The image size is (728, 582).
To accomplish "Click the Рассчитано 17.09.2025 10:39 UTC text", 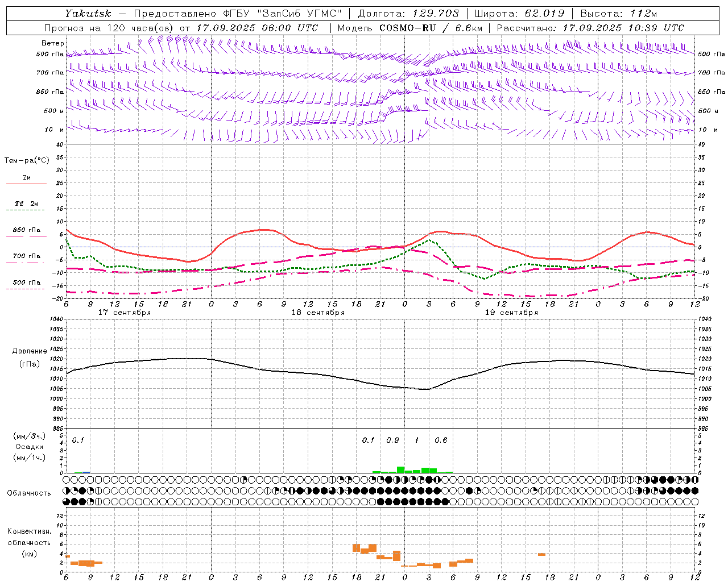I will (x=590, y=28).
